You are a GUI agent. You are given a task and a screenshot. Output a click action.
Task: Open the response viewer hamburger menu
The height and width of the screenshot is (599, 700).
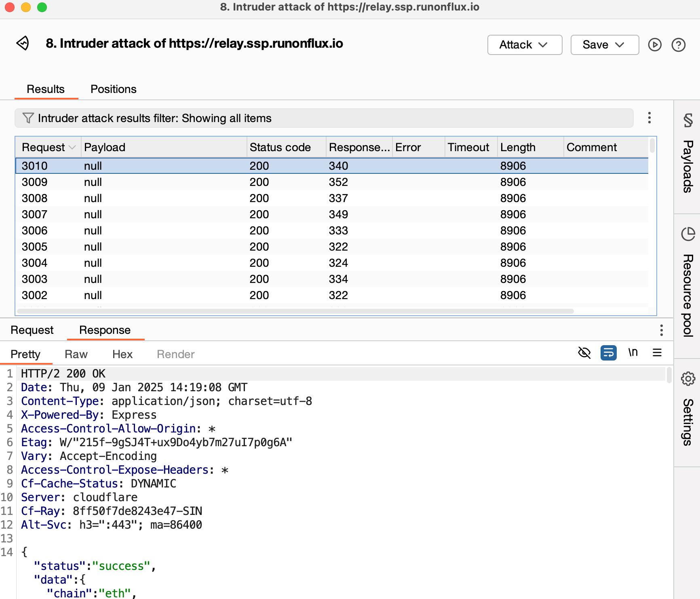[x=657, y=352]
